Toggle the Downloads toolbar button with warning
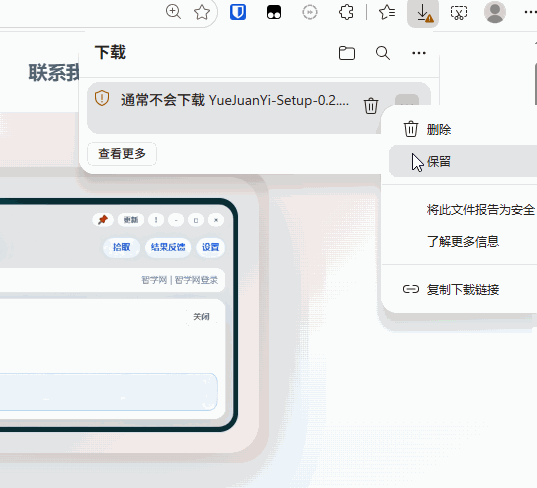Screen dimensions: 537x488 point(423,13)
